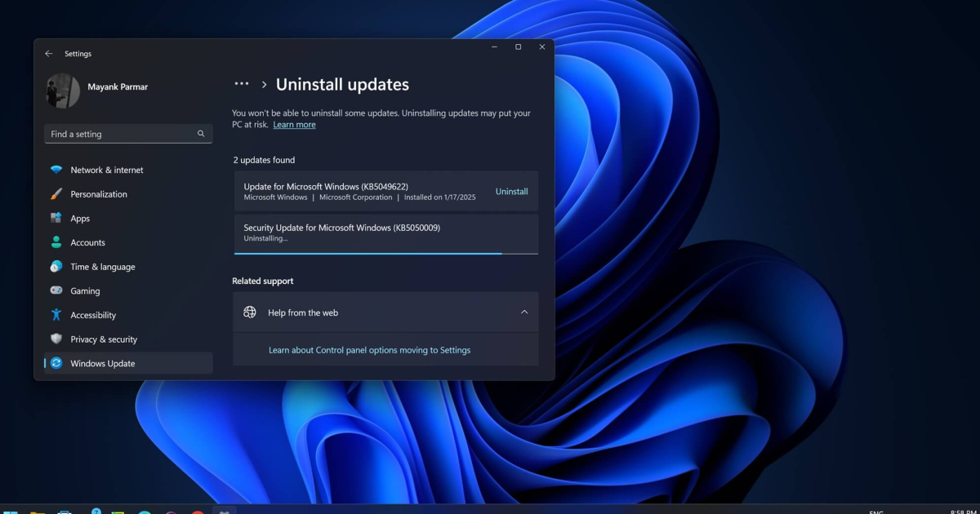Click the Personalization paintbrush icon
This screenshot has width=980, height=514.
click(x=56, y=194)
